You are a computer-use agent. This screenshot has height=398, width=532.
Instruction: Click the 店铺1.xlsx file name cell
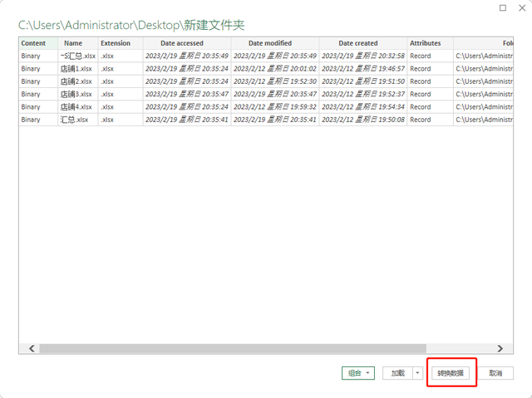click(x=78, y=69)
